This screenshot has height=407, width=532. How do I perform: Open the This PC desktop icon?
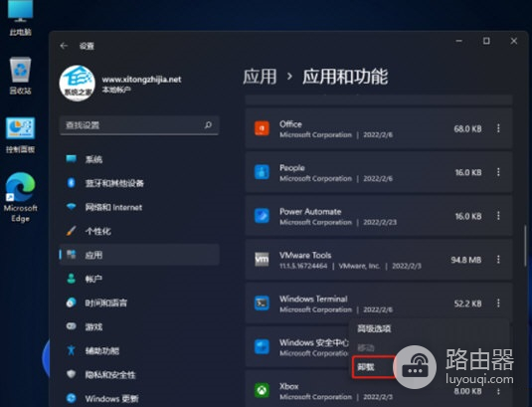click(20, 18)
